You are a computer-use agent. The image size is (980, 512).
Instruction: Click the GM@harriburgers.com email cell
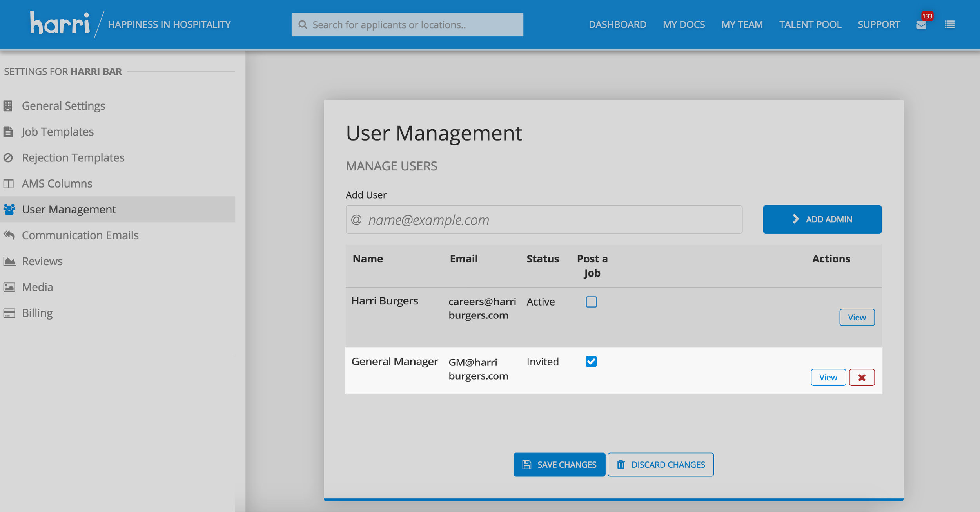tap(478, 369)
